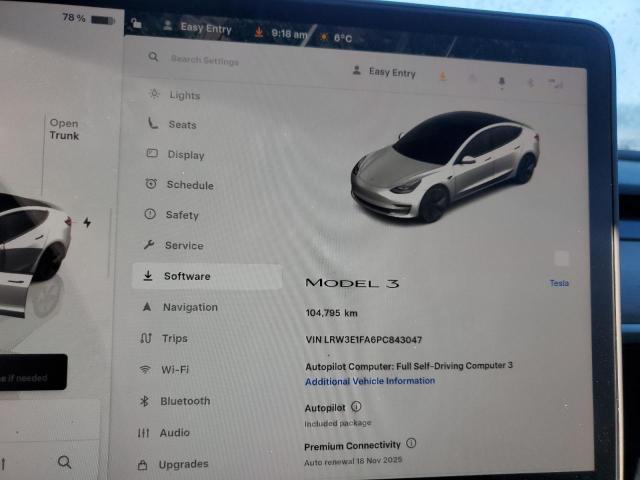Tap the 104,795 km odometer reading

[x=331, y=313]
